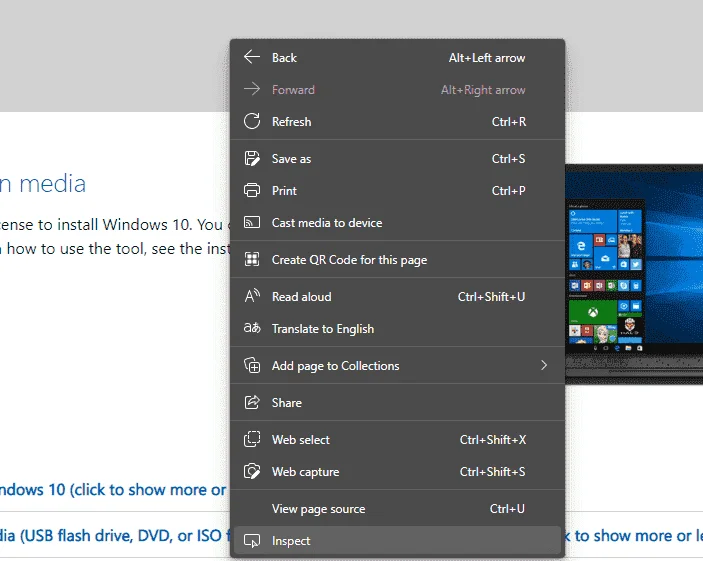703x561 pixels.
Task: Click the Windows 10 laptop image
Action: [634, 274]
